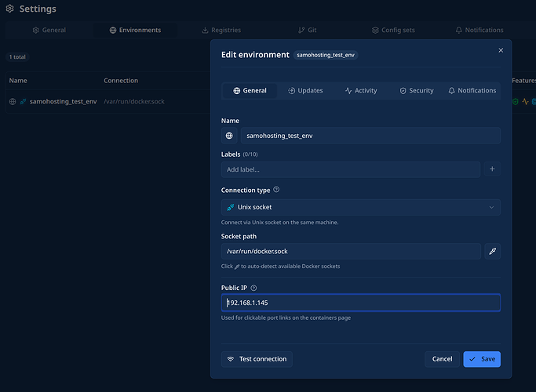Go to the dialog's Notifications tab
This screenshot has width=536, height=392.
click(472, 91)
